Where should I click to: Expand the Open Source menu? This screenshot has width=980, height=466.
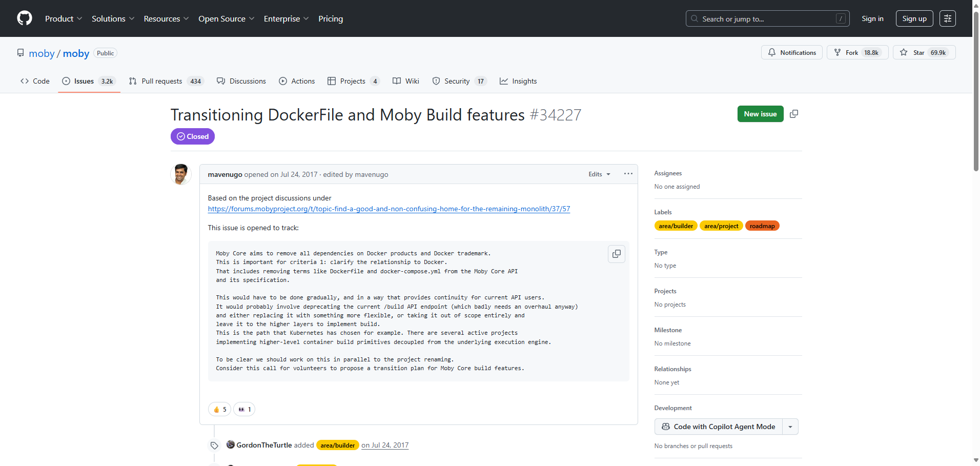(227, 18)
